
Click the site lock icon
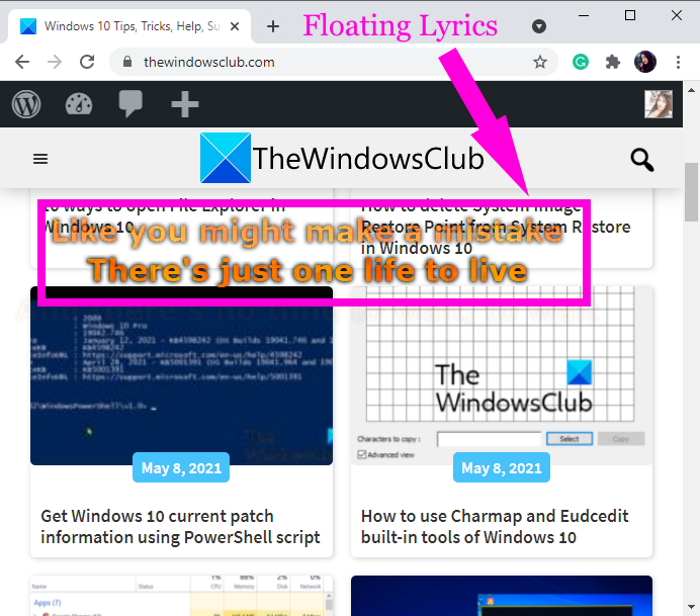(x=127, y=62)
